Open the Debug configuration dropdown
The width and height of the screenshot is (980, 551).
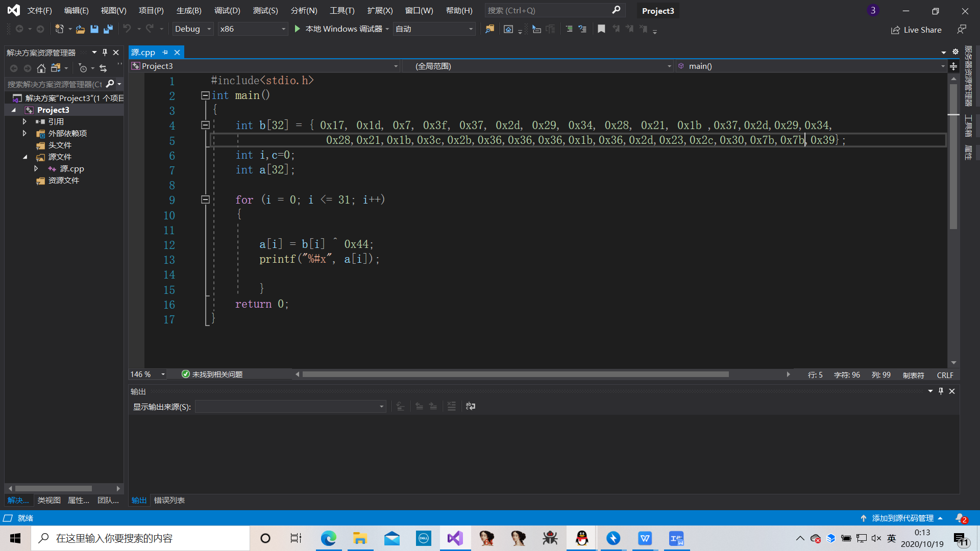193,29
